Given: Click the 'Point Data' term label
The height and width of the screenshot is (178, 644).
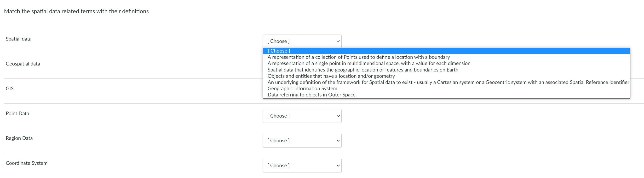Looking at the screenshot, I should tap(17, 113).
